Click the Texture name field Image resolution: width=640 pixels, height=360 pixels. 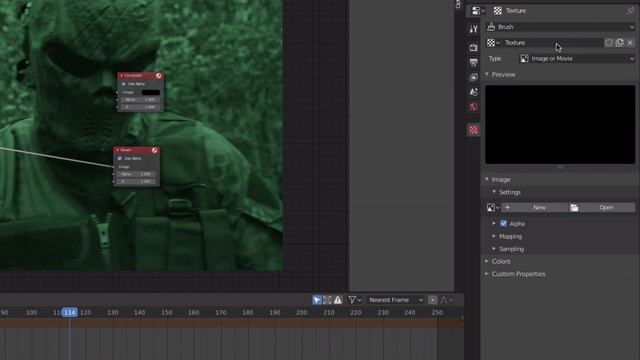(552, 42)
